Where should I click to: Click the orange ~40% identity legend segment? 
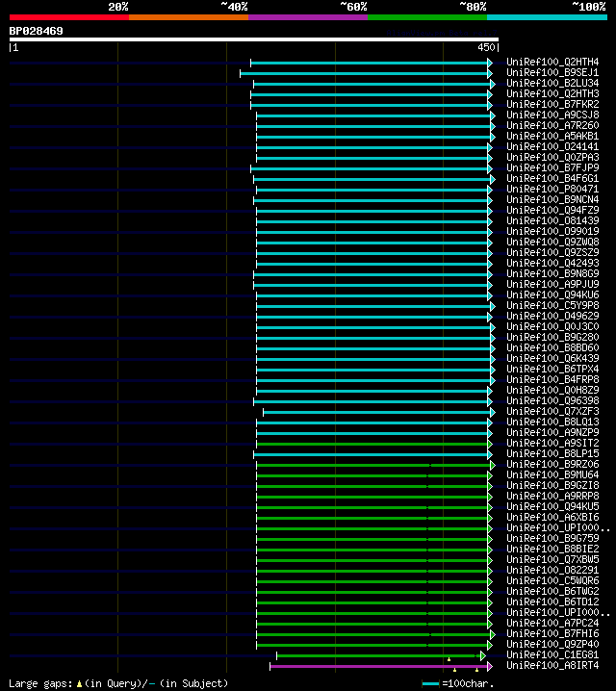[x=189, y=17]
